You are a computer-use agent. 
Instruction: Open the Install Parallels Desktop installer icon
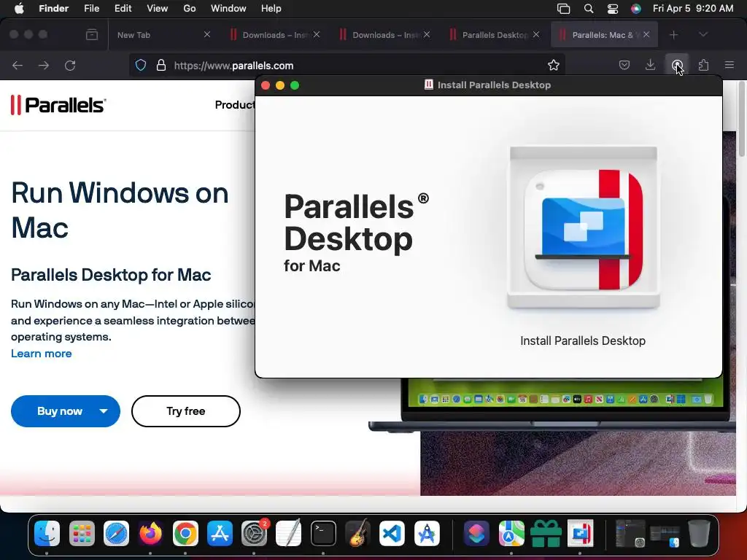583,228
